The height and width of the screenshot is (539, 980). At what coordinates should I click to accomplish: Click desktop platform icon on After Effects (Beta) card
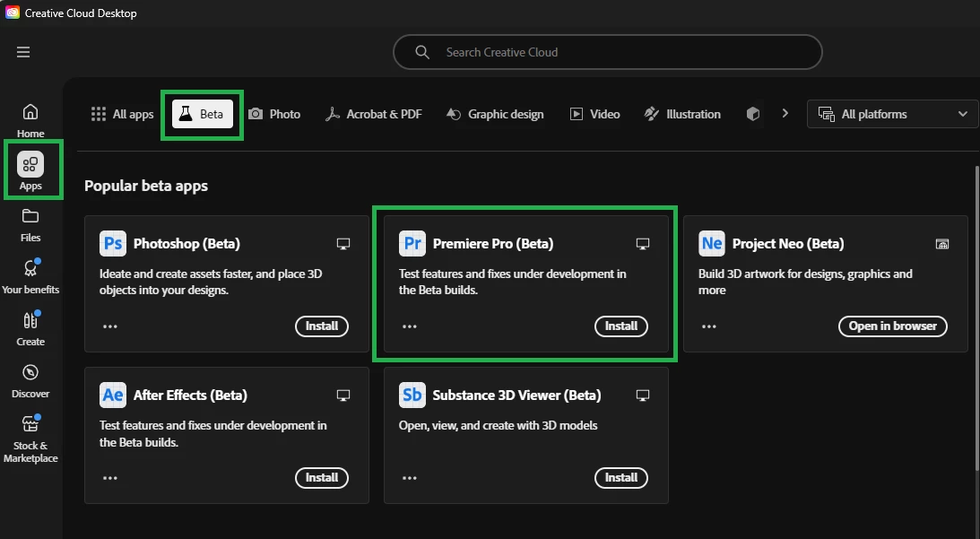[343, 396]
